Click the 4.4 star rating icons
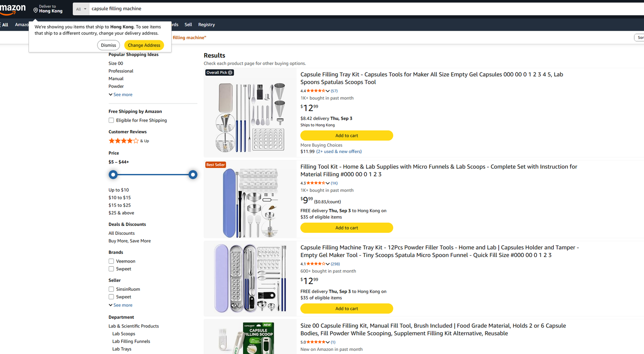The image size is (644, 354). click(316, 91)
